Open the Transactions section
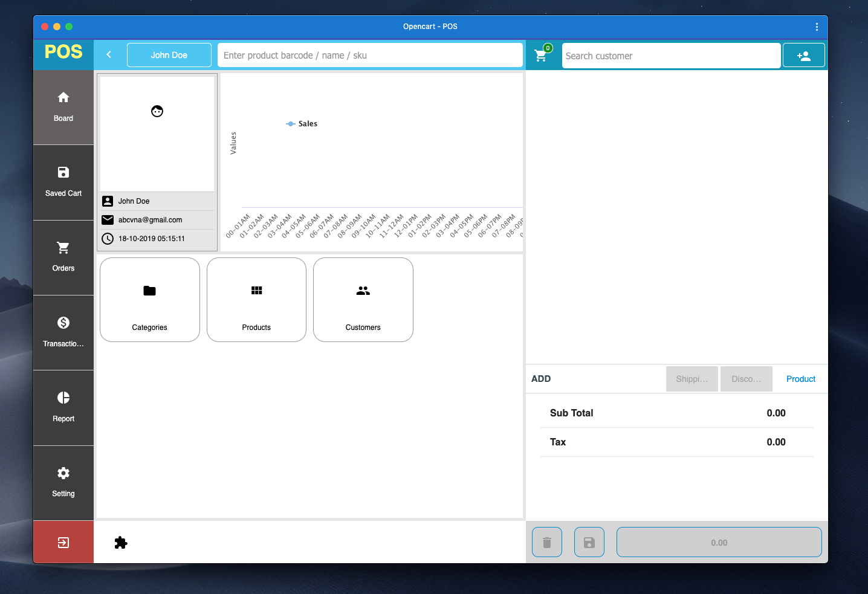The image size is (868, 594). [63, 333]
